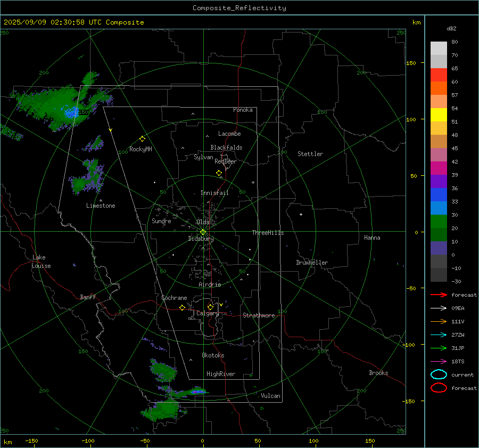Click the red forecast arrow in legend
The width and height of the screenshot is (479, 448).
(439, 295)
